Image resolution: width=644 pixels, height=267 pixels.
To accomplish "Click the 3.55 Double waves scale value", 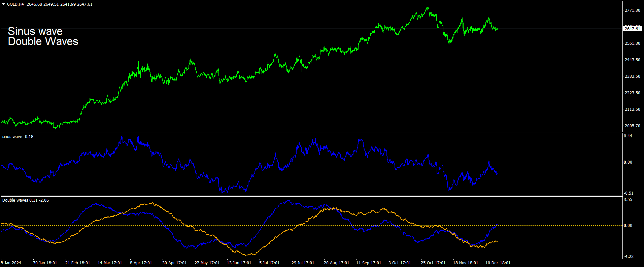I will tap(628, 200).
